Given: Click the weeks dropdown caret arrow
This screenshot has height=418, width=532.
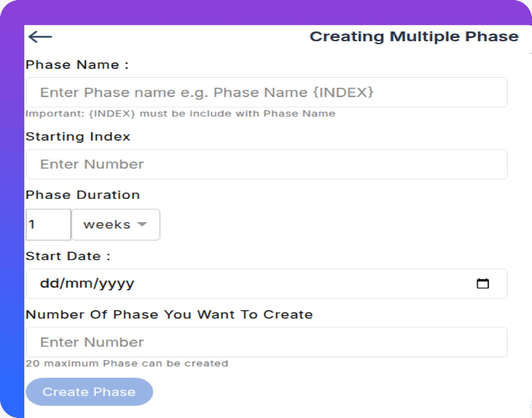Looking at the screenshot, I should point(142,224).
